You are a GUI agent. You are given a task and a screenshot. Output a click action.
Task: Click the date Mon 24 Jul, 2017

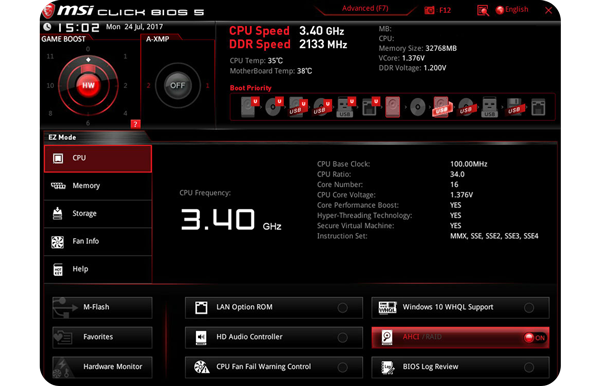(x=134, y=27)
